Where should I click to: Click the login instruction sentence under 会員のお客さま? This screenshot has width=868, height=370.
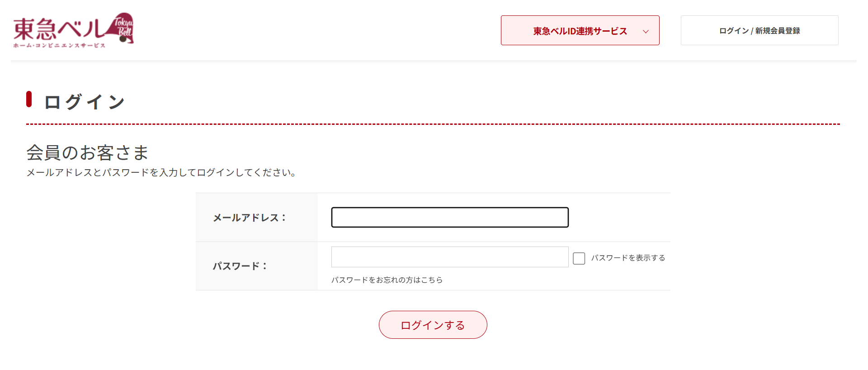(161, 172)
